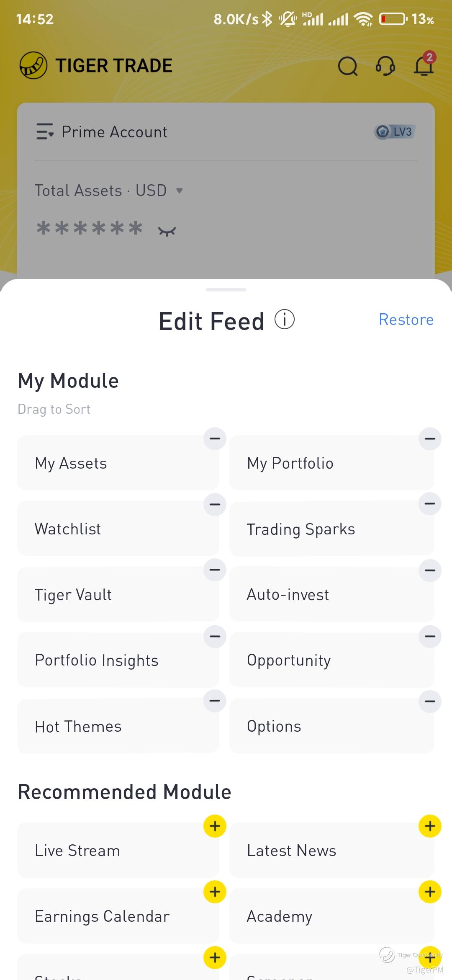Toggle hidden total assets eye icon
Screen dimensions: 452x980
pos(167,231)
